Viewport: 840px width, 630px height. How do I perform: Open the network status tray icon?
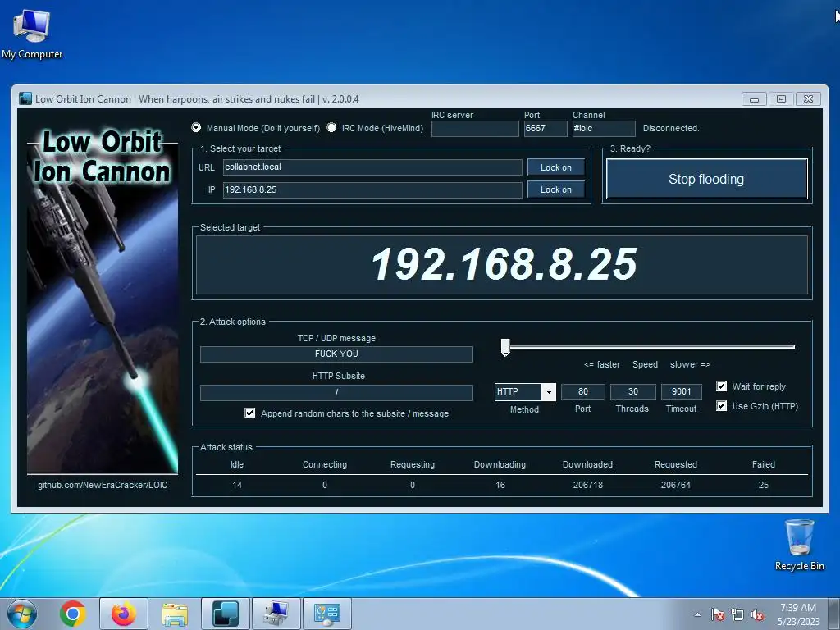[737, 614]
